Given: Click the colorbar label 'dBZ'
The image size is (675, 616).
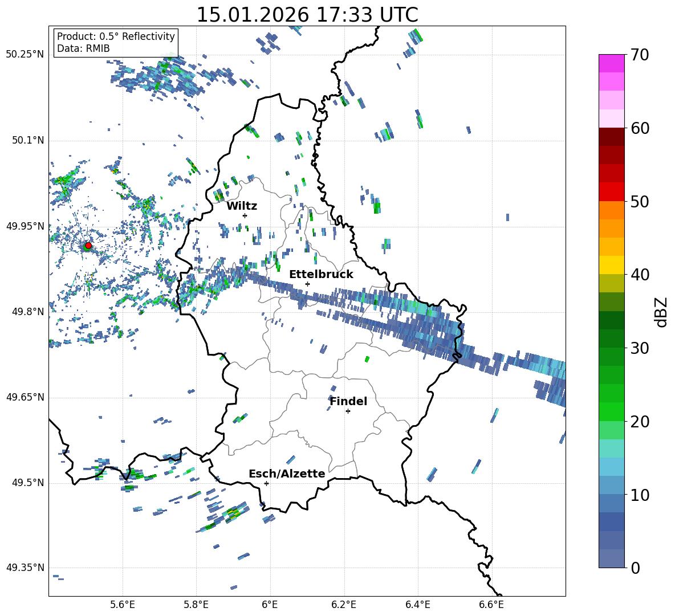Looking at the screenshot, I should 662,312.
